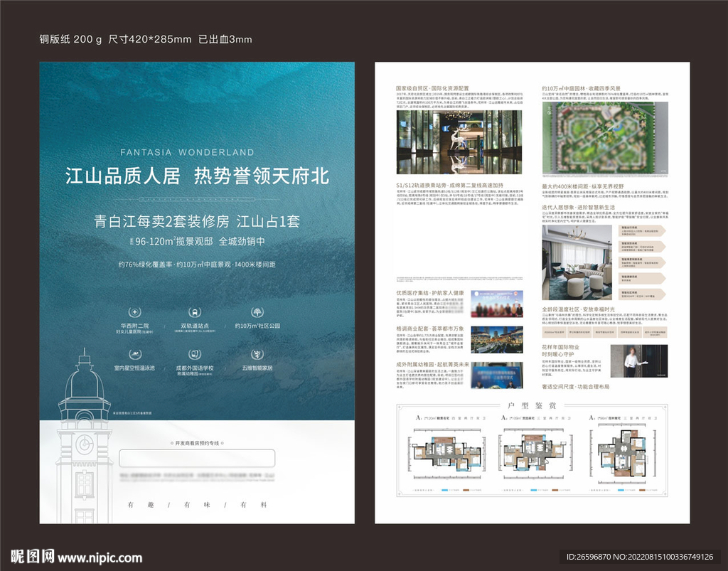728x571 pixels.
Task: Click the 华西附二院 label
Action: tap(134, 326)
